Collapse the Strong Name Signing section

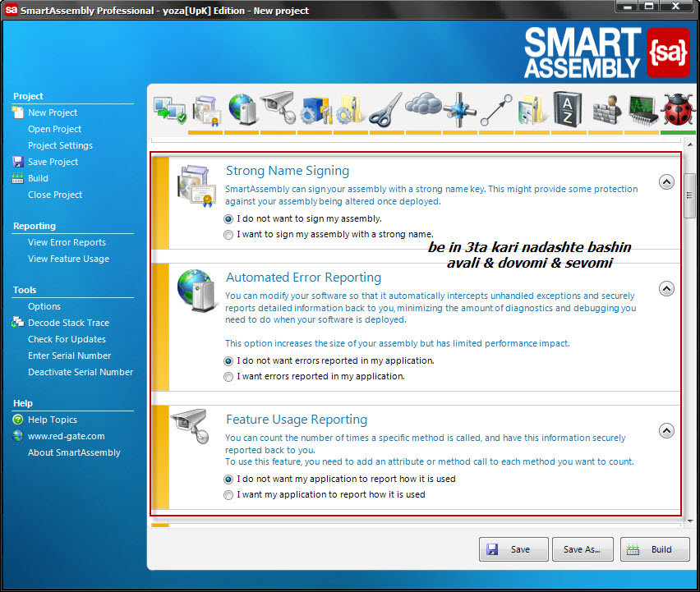click(x=666, y=181)
